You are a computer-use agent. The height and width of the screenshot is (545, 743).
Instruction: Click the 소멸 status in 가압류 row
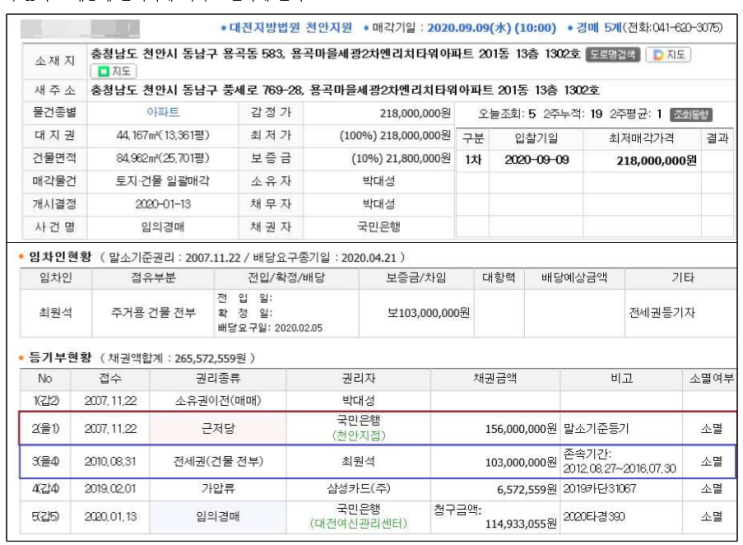coord(711,489)
